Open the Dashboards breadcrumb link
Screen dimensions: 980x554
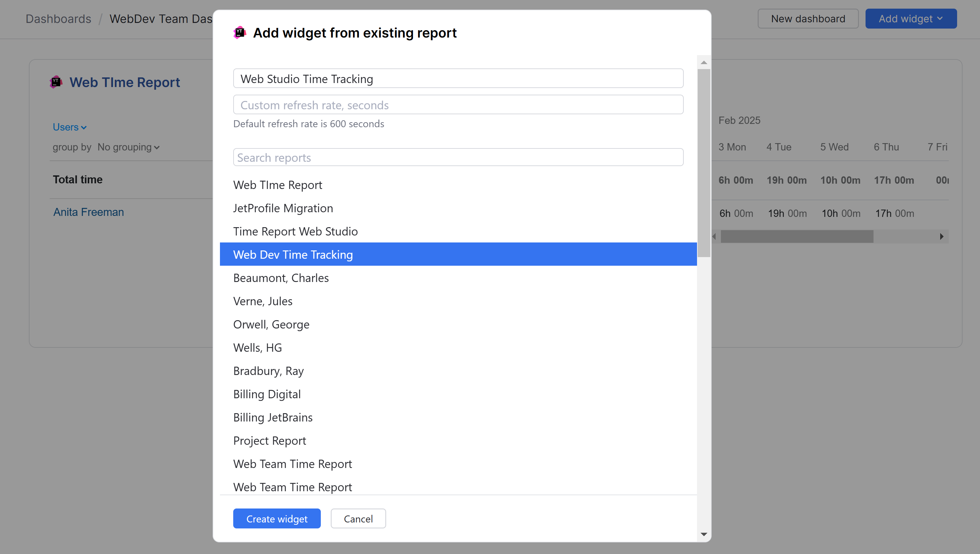tap(58, 18)
